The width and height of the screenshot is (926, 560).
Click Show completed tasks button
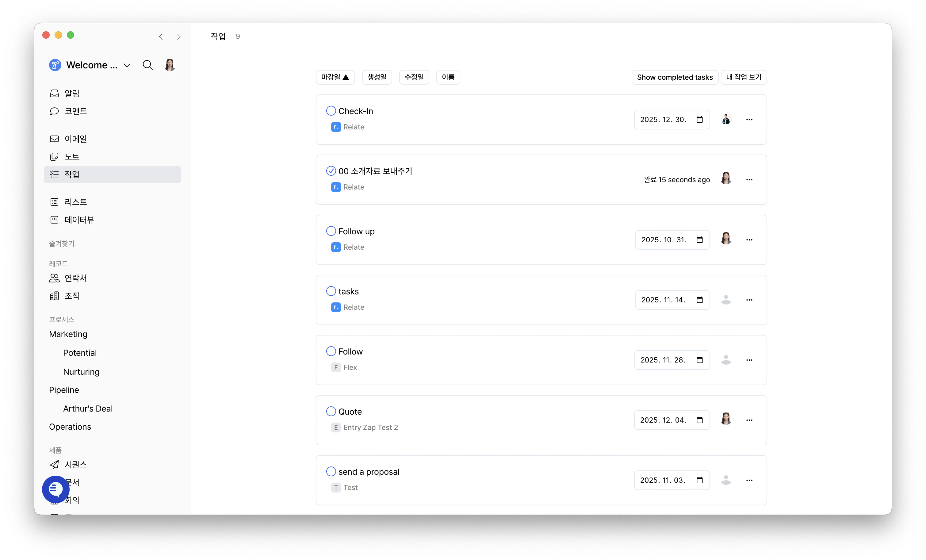675,77
